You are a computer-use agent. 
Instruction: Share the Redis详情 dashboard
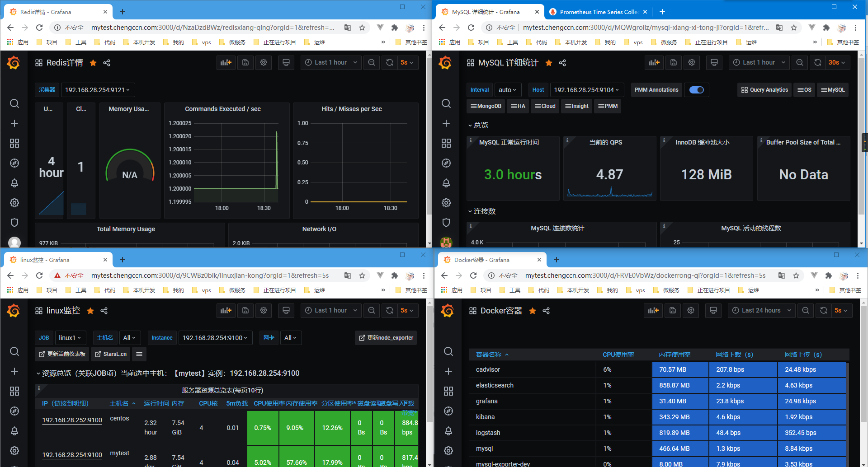pyautogui.click(x=107, y=63)
